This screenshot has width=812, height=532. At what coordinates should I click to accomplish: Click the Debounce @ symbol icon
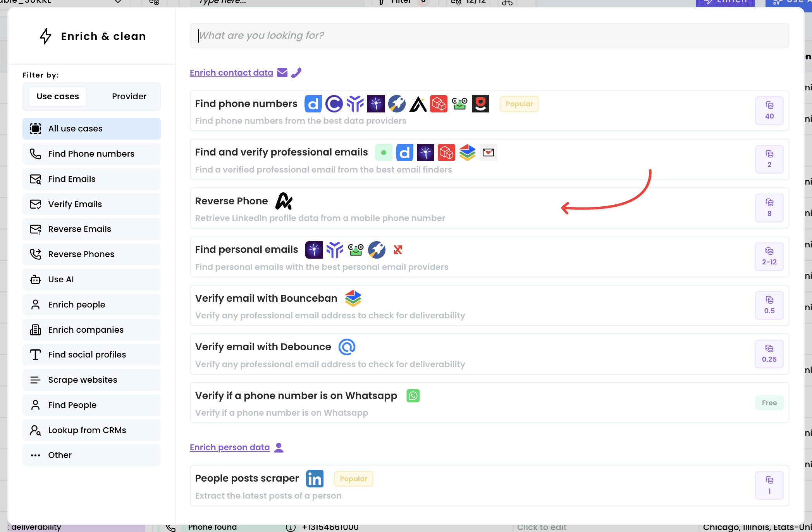pos(347,347)
